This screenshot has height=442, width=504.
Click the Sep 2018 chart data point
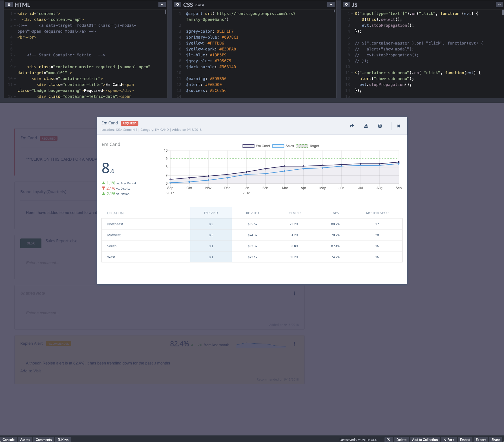coord(399,162)
